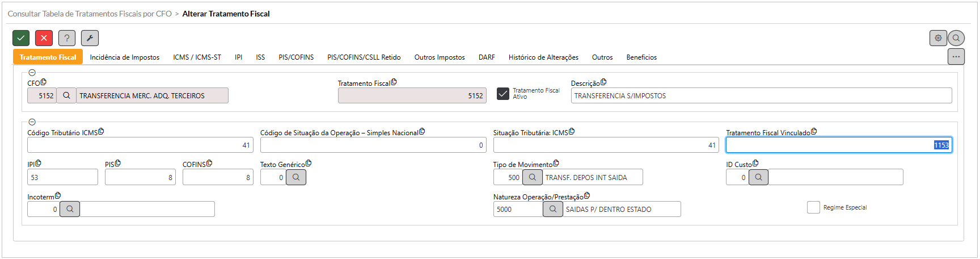
Task: Open the Histórico de Alterações tab
Action: click(x=543, y=57)
